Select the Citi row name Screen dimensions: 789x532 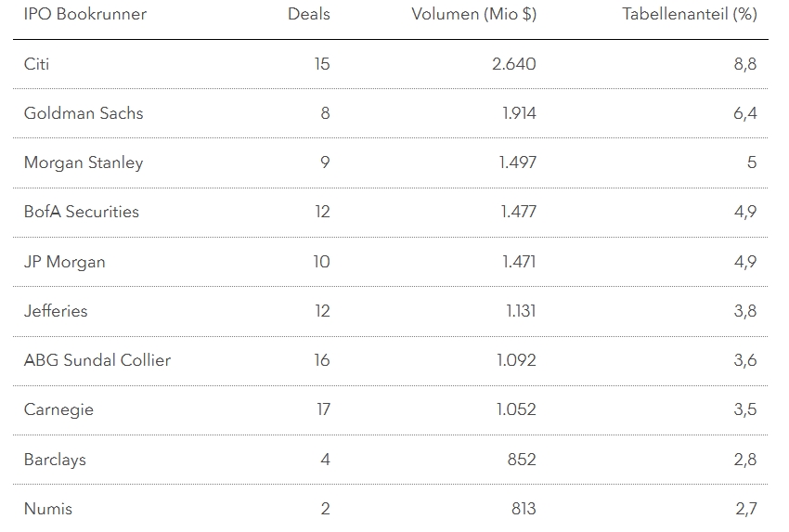click(x=37, y=64)
